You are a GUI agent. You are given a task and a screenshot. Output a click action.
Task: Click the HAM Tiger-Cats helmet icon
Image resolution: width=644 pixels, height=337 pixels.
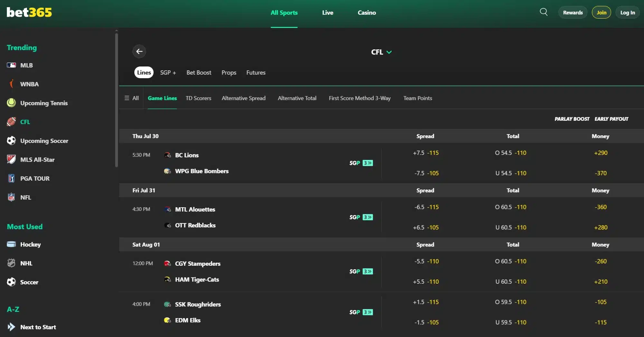point(167,279)
